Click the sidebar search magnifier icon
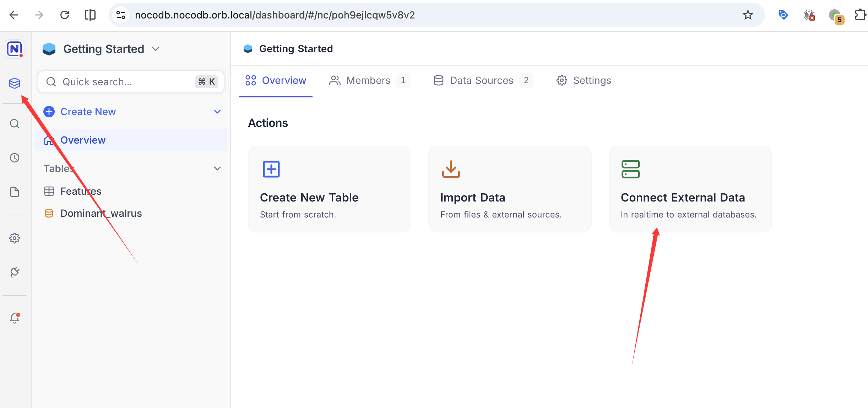 [x=15, y=124]
